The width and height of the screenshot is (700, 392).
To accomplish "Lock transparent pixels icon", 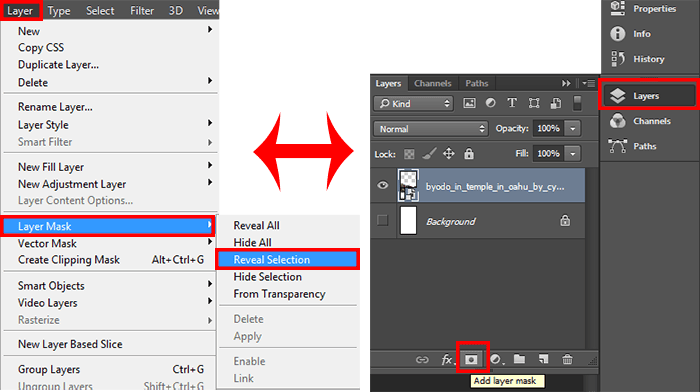I will 409,154.
